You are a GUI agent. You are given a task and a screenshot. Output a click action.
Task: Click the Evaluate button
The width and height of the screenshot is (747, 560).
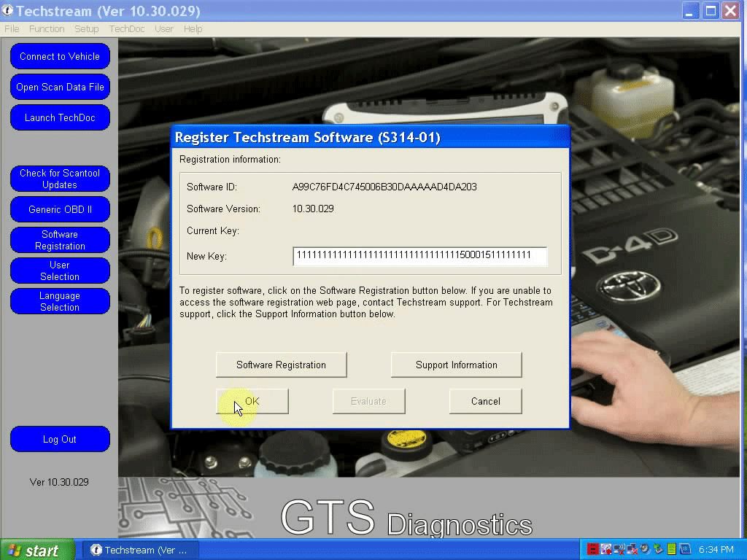368,401
